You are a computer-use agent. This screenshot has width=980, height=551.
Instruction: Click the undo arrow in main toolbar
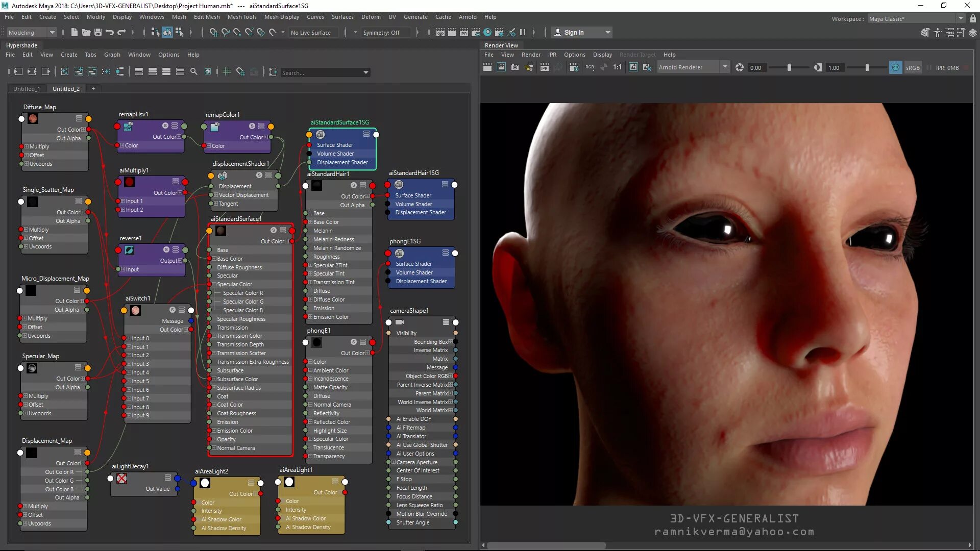(x=110, y=32)
